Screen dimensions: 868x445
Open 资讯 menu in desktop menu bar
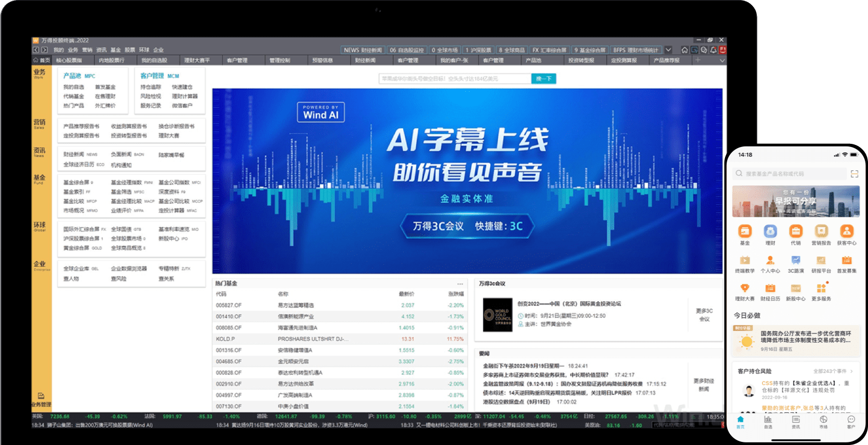(101, 50)
